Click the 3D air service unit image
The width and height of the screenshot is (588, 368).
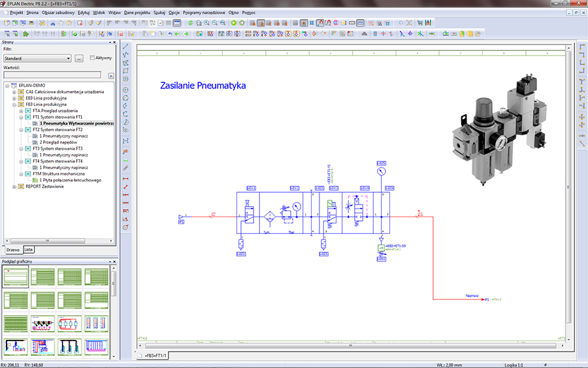point(500,129)
